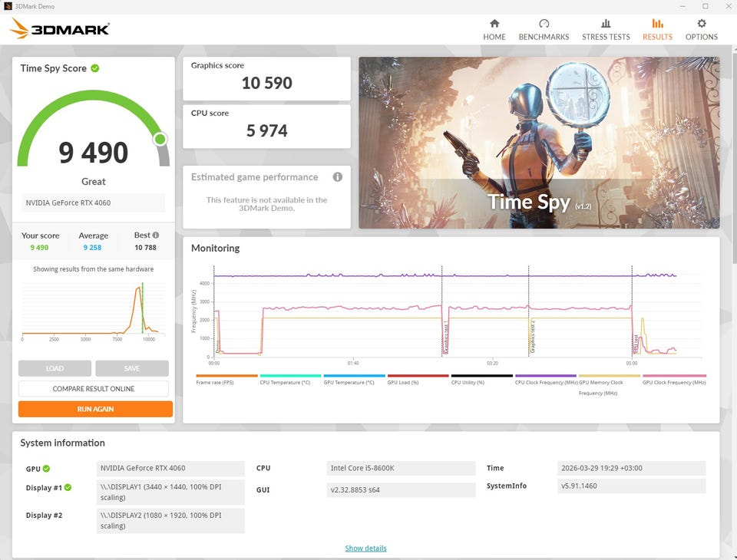Click the Display #1 green check icon

[68, 487]
